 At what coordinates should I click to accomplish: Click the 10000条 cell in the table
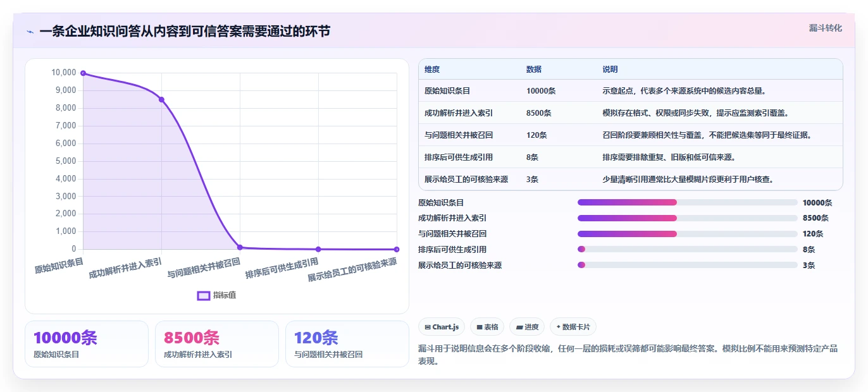(x=541, y=91)
